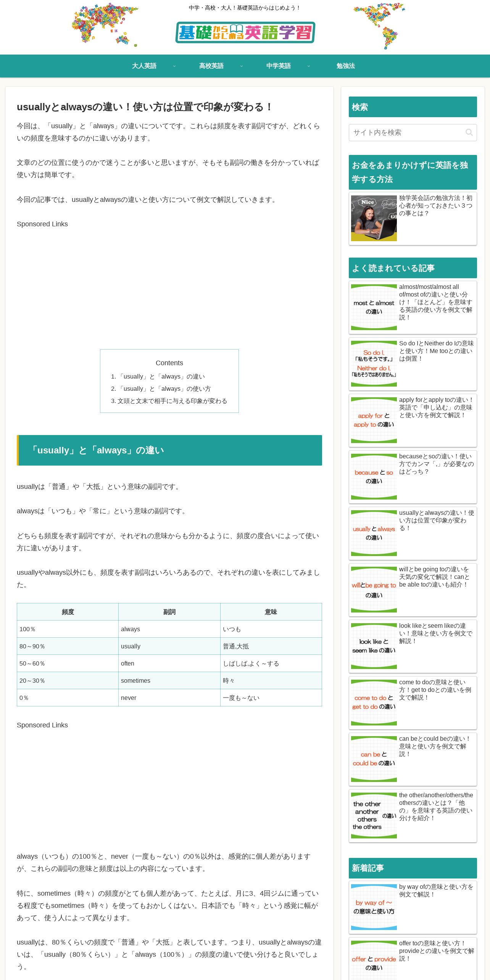Click the most と almost の違い thumbnail
This screenshot has width=490, height=980.
click(374, 307)
